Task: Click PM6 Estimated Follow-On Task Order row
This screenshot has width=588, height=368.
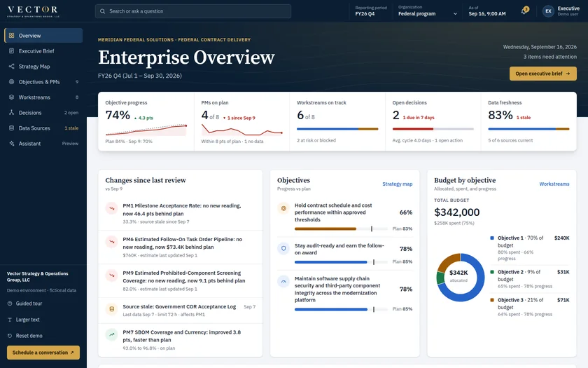Action: pyautogui.click(x=181, y=247)
